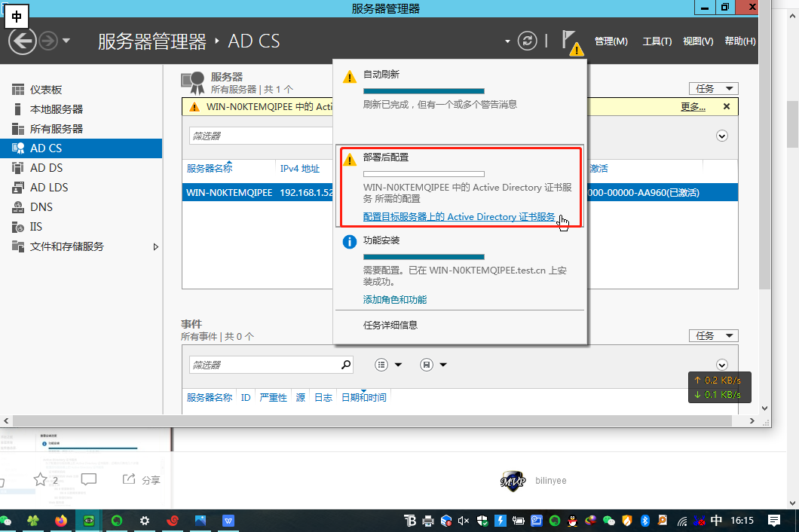
Task: Open Firefox from the taskbar
Action: click(61, 521)
